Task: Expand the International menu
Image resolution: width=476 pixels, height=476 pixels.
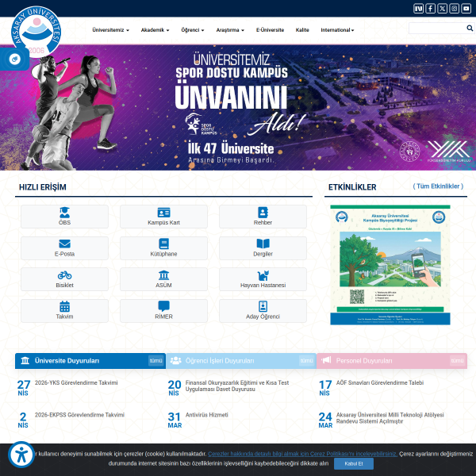Action: [x=337, y=30]
